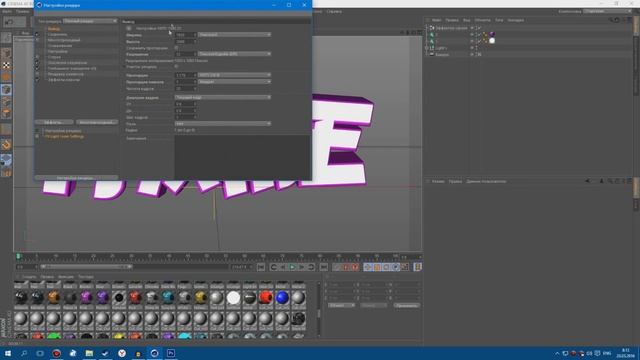
Task: Click the back arrow in Attribute Manager
Action: [x=587, y=181]
